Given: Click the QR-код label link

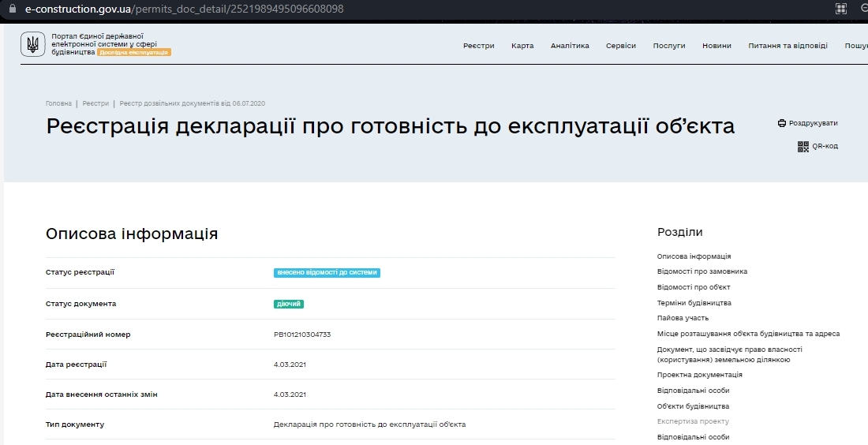Looking at the screenshot, I should (825, 146).
